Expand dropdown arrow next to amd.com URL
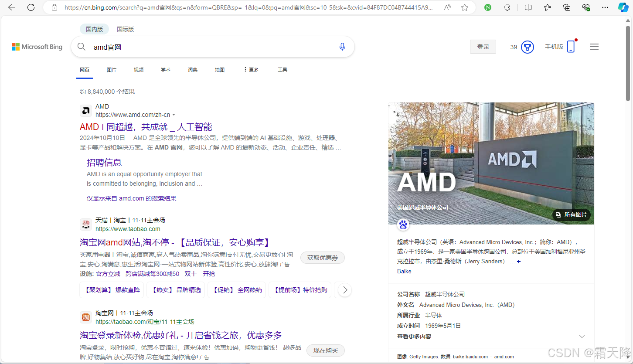 [174, 115]
